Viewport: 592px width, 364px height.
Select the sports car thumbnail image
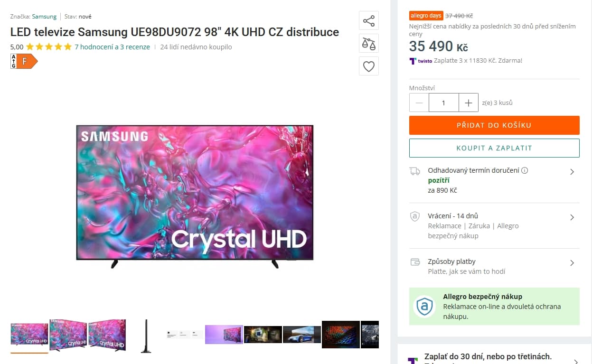(x=301, y=335)
